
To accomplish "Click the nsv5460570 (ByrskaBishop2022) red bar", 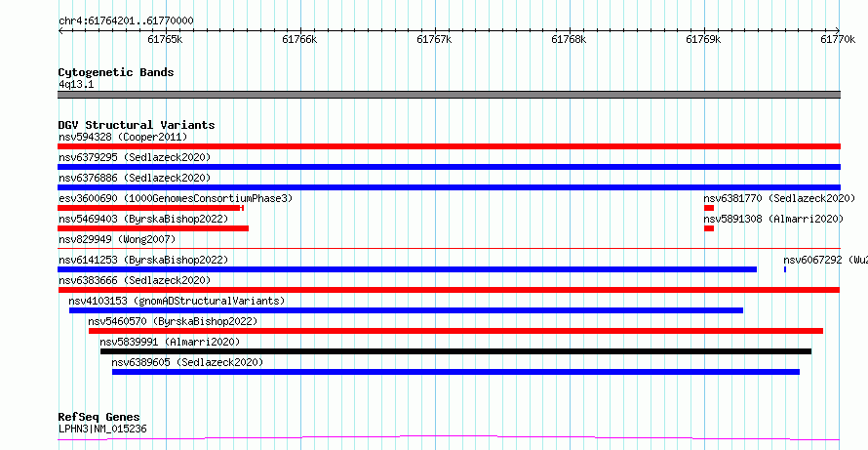I will 455,331.
